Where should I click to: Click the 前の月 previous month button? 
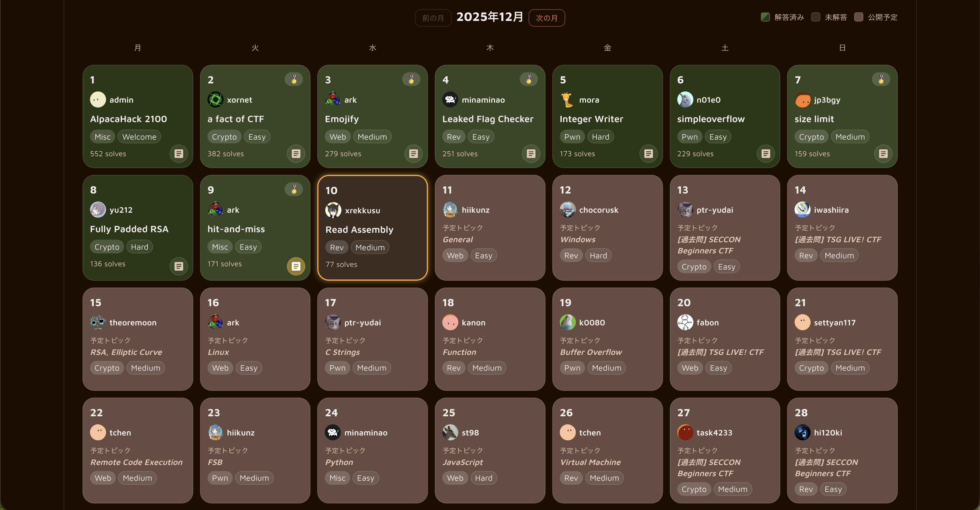(x=433, y=18)
